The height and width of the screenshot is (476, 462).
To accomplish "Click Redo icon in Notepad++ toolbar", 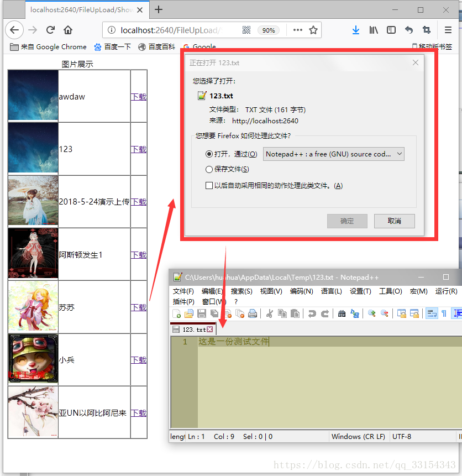I will [x=324, y=313].
